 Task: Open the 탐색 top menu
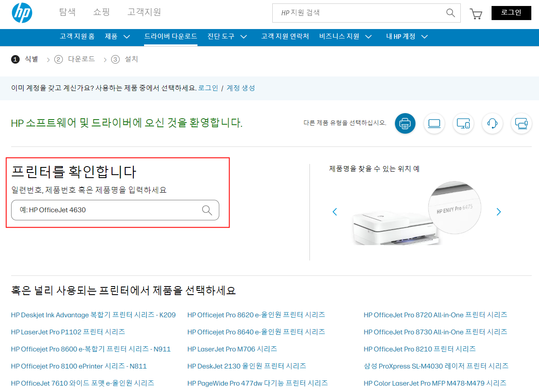[x=68, y=12]
